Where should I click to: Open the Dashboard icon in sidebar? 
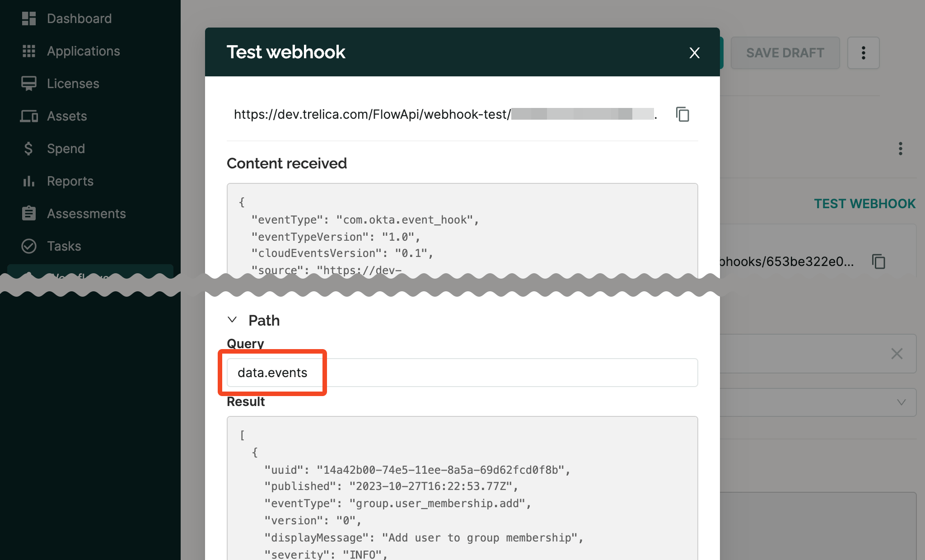(29, 19)
